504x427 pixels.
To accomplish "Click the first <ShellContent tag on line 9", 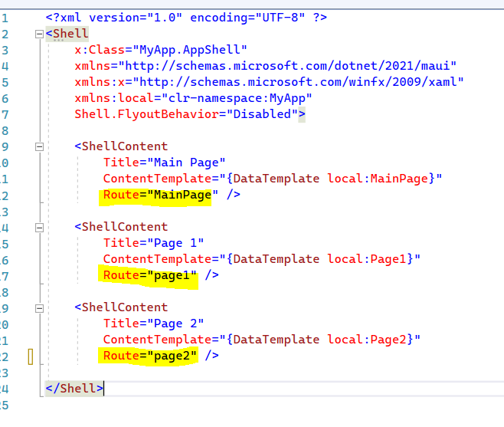I will coord(121,146).
